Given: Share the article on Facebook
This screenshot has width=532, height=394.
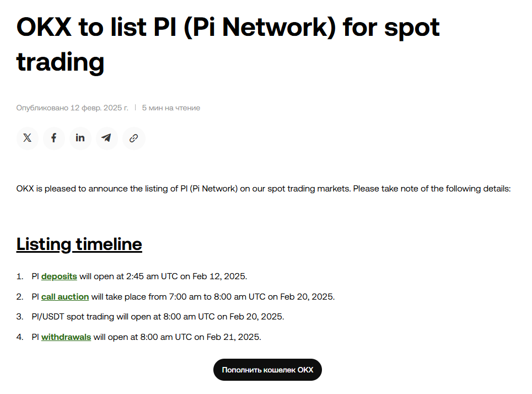Looking at the screenshot, I should tap(53, 138).
